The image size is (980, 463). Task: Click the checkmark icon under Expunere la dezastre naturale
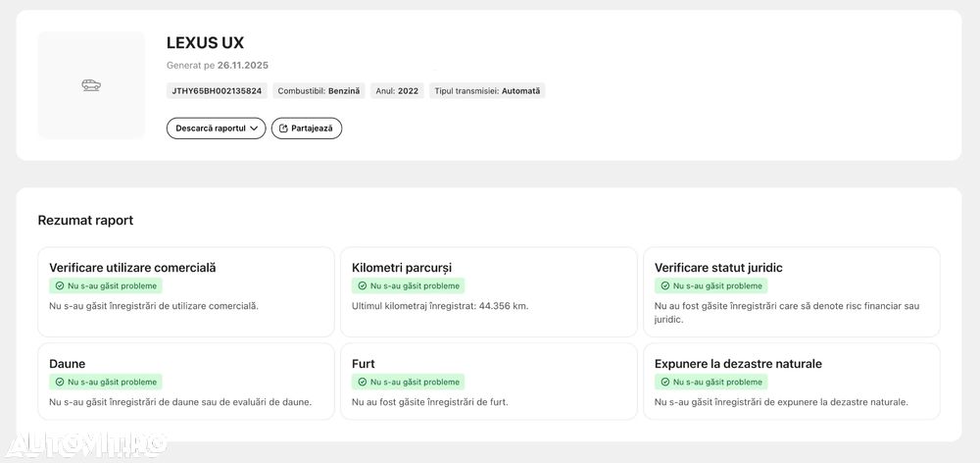click(665, 383)
